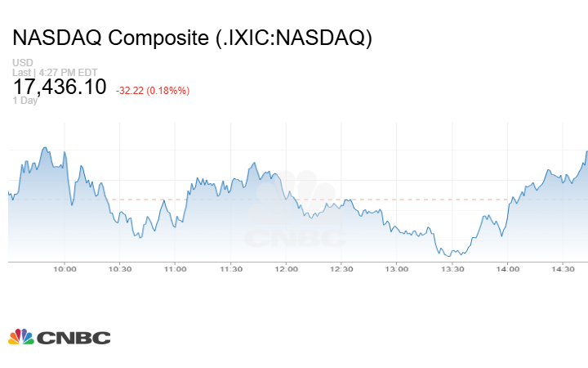Click the CNBC text beside the bottom-left peacock
Screen dimensions: 588x368
point(73,338)
